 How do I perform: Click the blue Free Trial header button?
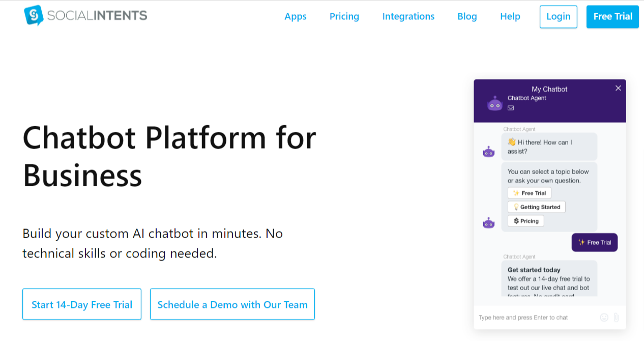(x=612, y=16)
